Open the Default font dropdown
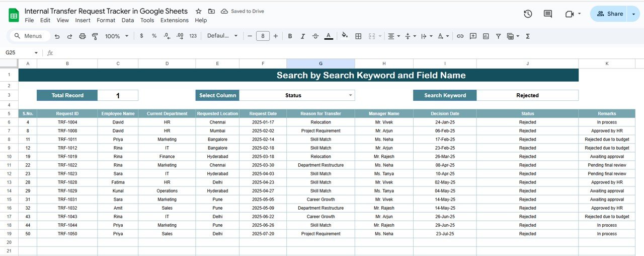The width and height of the screenshot is (644, 256). 222,36
